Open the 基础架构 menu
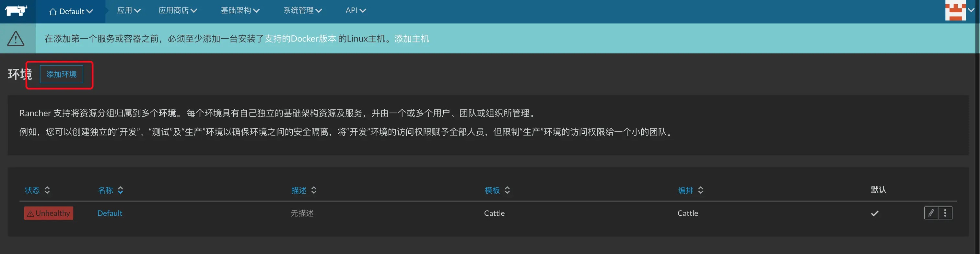 [x=240, y=11]
